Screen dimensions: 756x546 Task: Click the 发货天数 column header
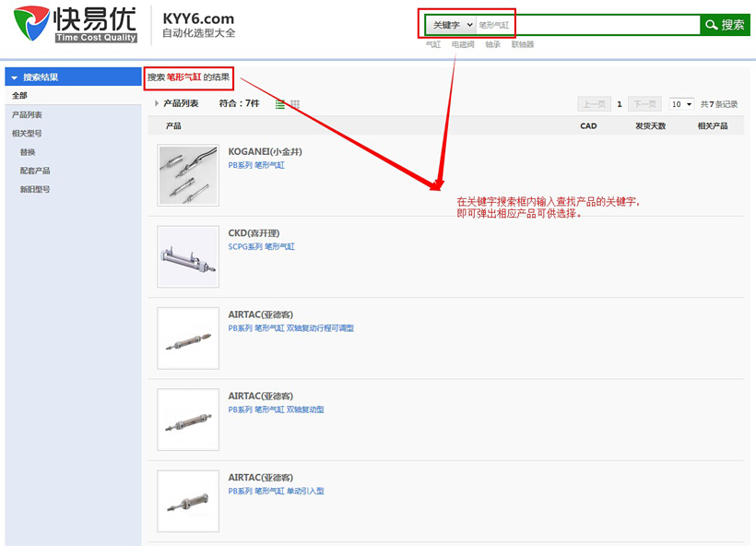coord(650,125)
